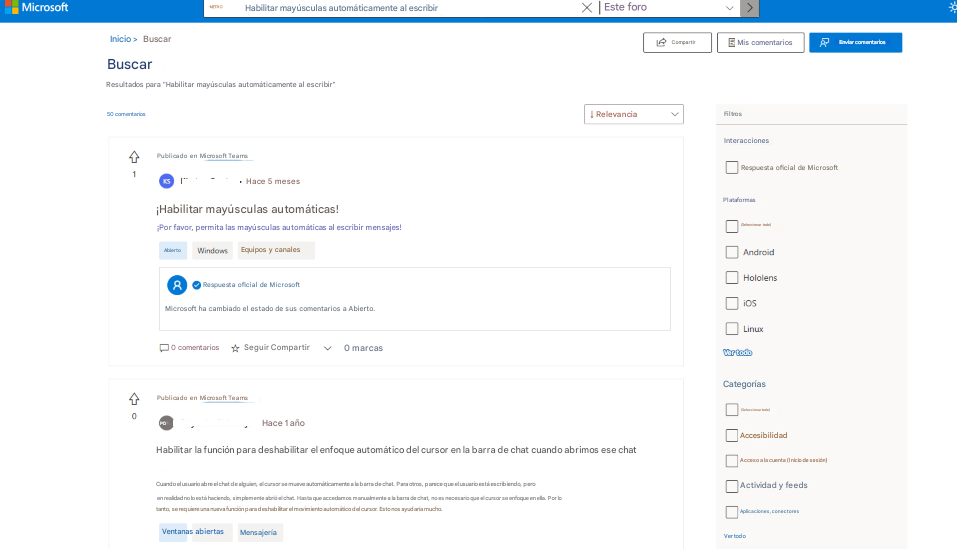Screen dimensions: 957x559
Task: Open the ¡Habilitar mayúsculas automáticas! post title
Action: coord(247,209)
